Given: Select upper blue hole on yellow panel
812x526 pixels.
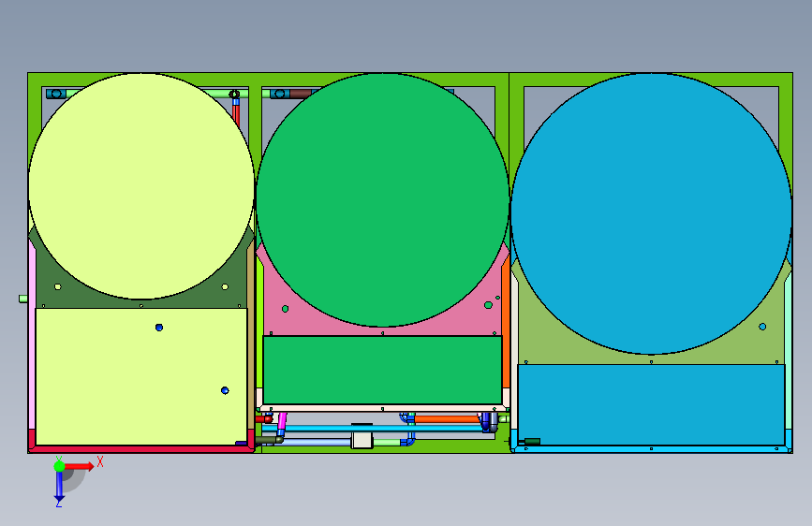Looking at the screenshot, I should coord(159,328).
